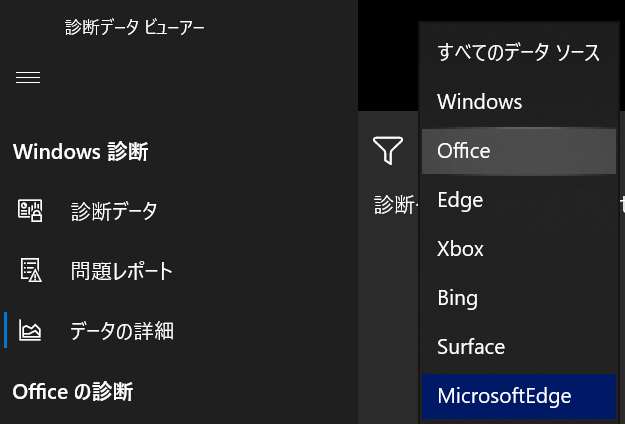Select Bing data source option
Image resolution: width=625 pixels, height=424 pixels.
tap(519, 298)
